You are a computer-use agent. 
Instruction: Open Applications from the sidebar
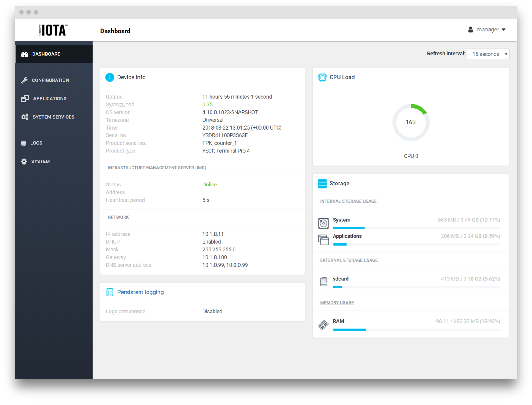(x=50, y=99)
